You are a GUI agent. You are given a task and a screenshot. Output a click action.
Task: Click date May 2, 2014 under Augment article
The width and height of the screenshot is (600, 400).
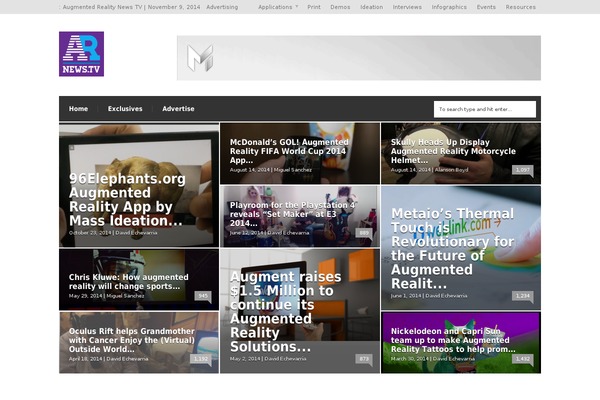245,359
